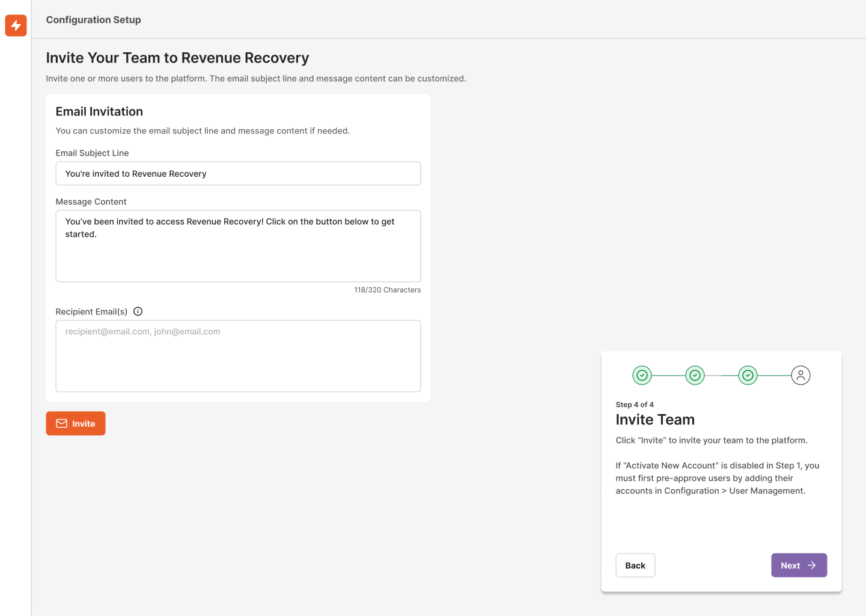
Task: Click the Invite Team panel title
Action: (x=655, y=419)
